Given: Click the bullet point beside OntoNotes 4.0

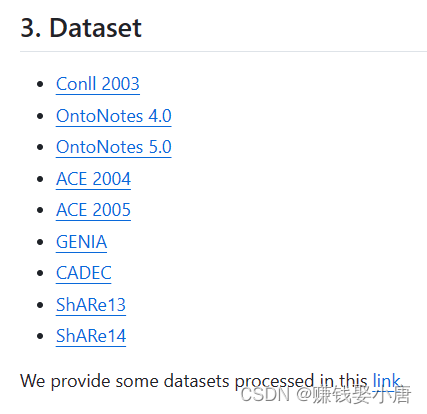Looking at the screenshot, I should 40,116.
